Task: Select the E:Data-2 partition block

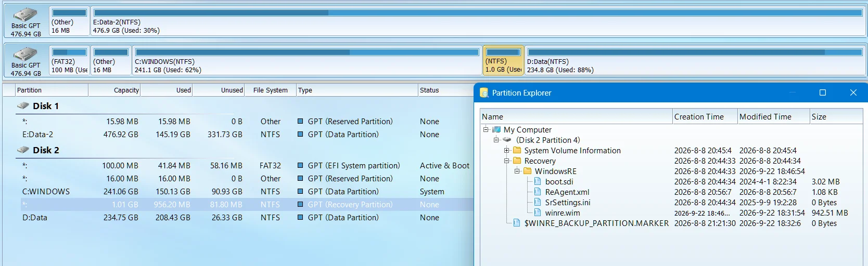Action: pos(478,21)
